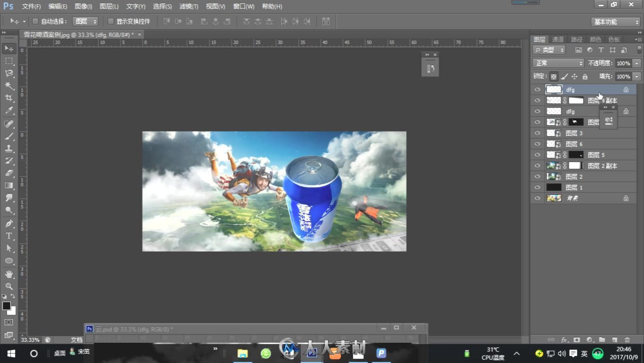Select the Crop tool

pos(9,98)
